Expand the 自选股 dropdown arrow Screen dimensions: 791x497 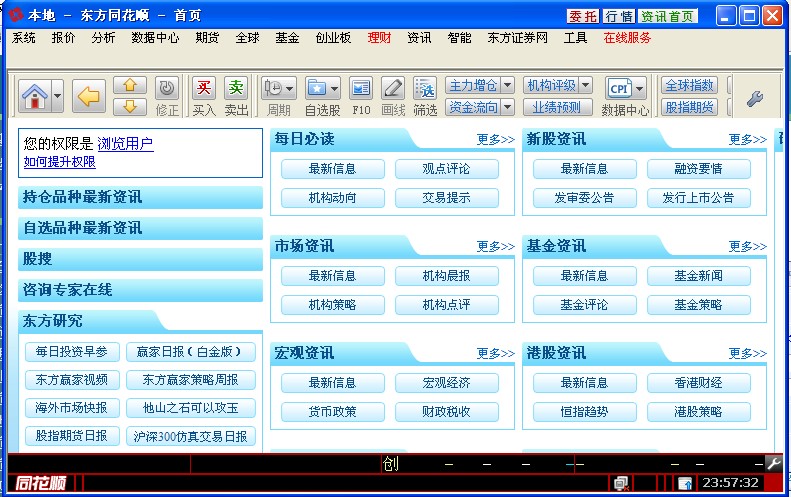[334, 89]
